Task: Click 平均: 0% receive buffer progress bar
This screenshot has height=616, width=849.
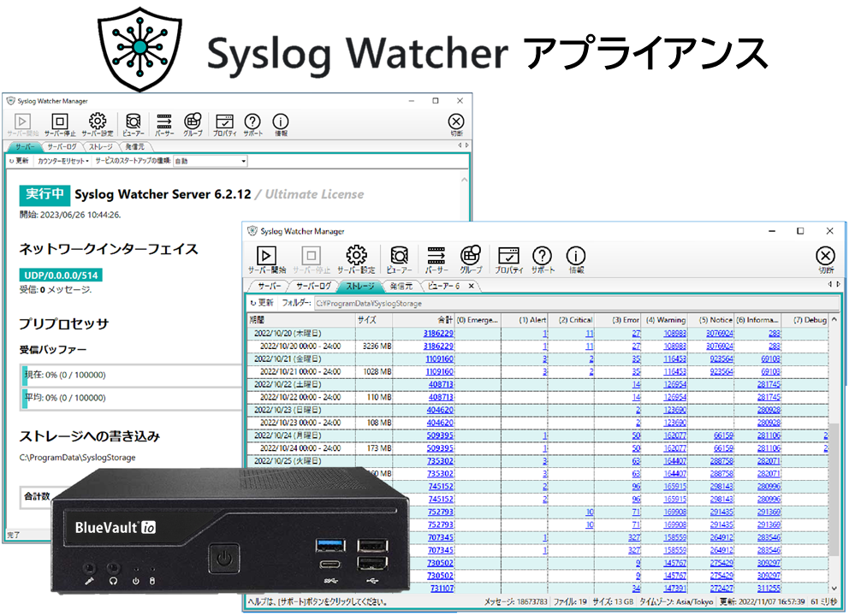Action: (x=130, y=398)
